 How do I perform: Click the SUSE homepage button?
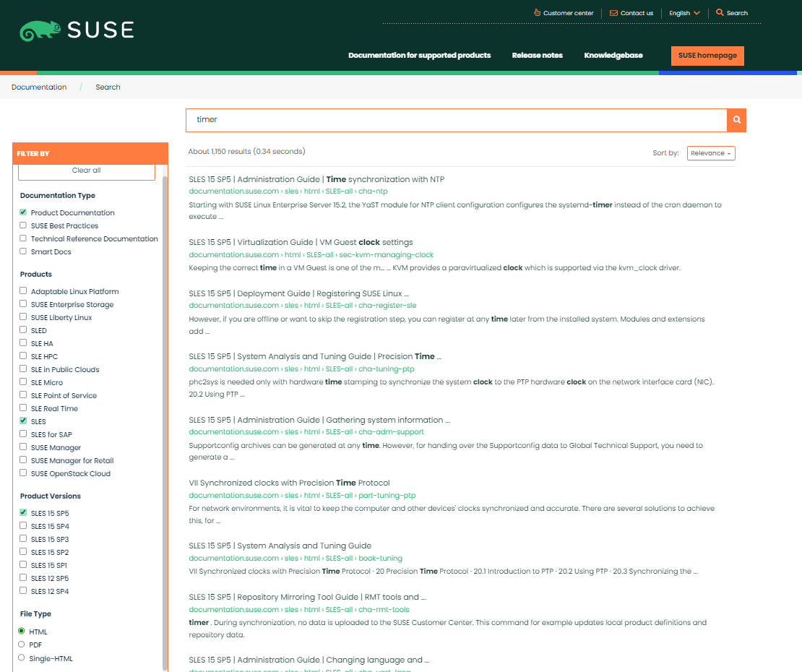pyautogui.click(x=707, y=56)
